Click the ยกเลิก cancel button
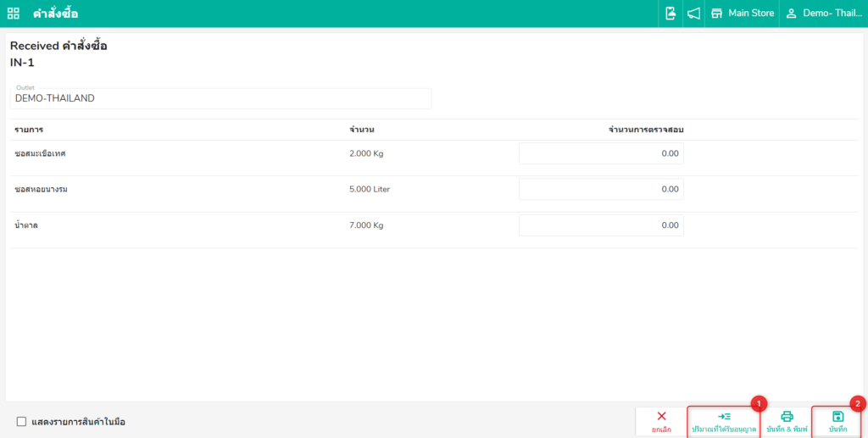Screen dimensions: 868x438 coord(661,422)
